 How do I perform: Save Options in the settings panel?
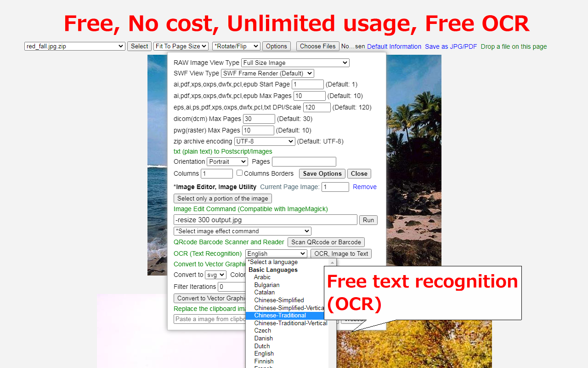tap(322, 173)
